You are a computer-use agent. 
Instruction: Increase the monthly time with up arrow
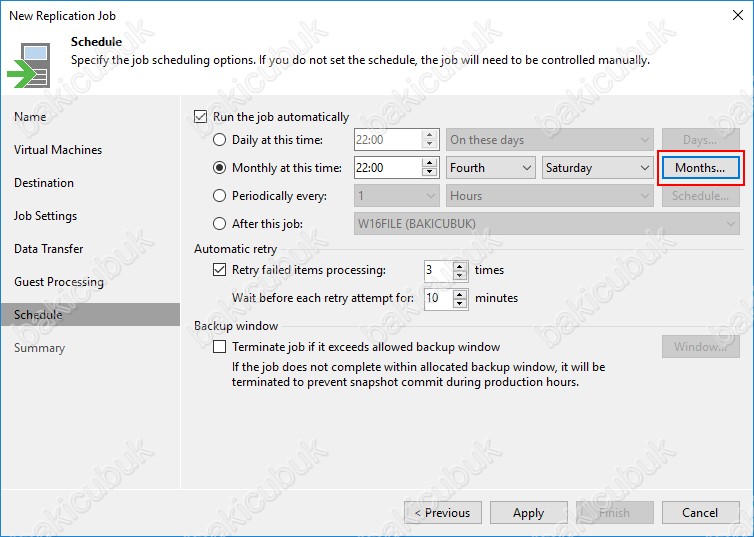pyautogui.click(x=429, y=163)
